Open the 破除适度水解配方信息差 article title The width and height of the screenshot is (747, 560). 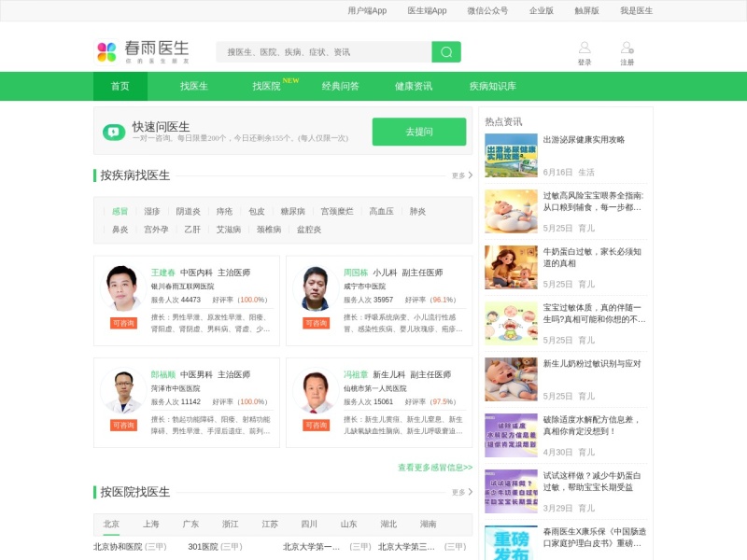[x=591, y=426]
